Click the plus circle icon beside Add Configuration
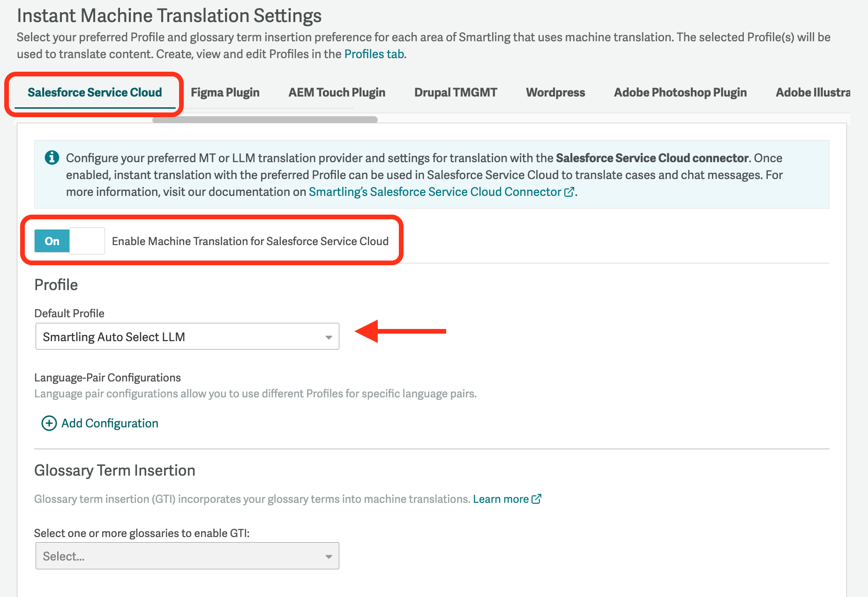This screenshot has height=597, width=868. click(x=49, y=423)
